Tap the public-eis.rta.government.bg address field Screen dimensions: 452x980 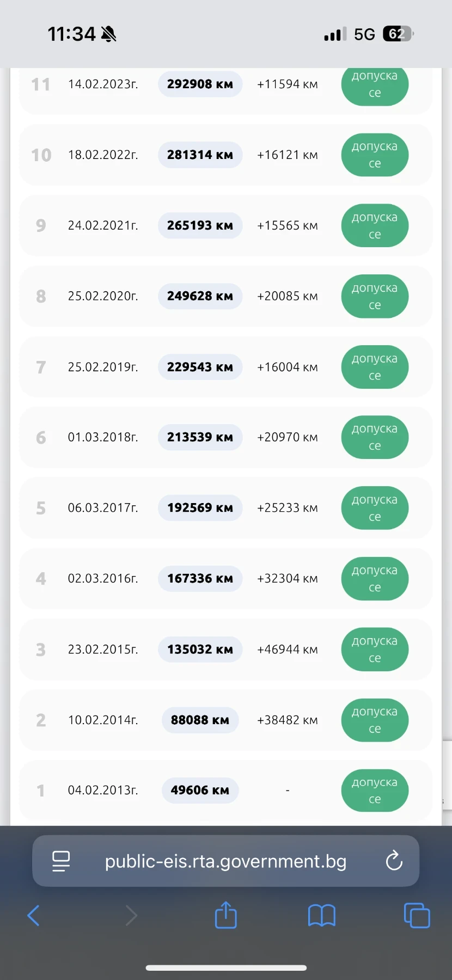225,861
